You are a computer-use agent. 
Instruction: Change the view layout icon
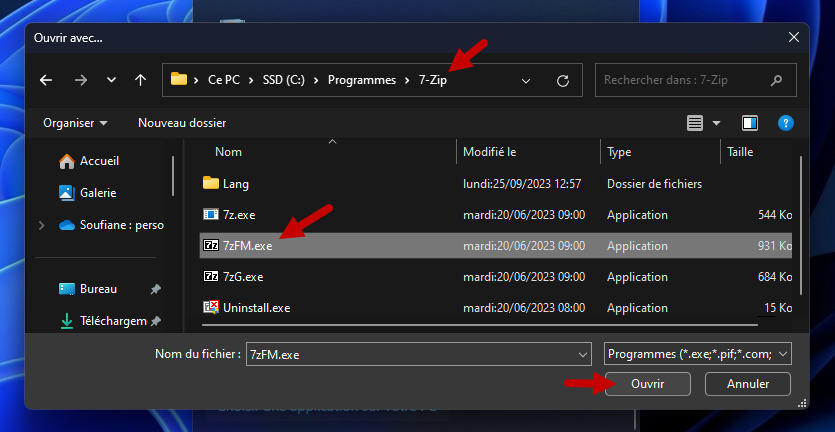coord(695,123)
